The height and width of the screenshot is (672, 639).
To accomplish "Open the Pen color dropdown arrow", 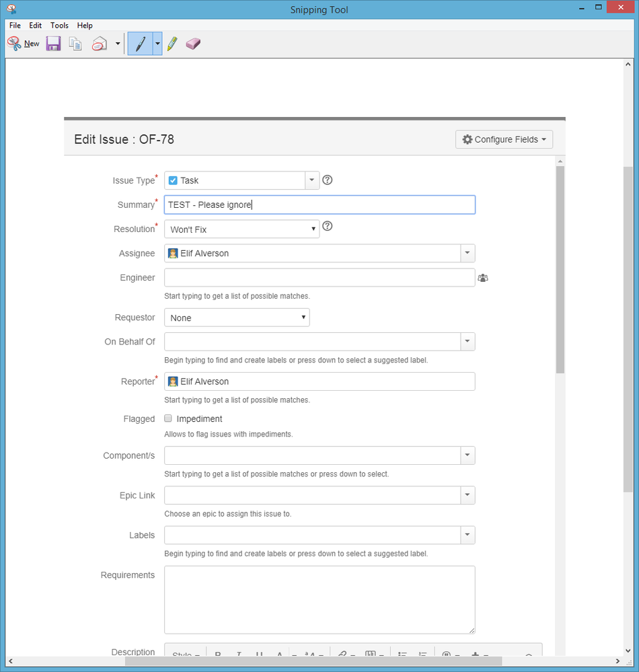I will pyautogui.click(x=157, y=44).
